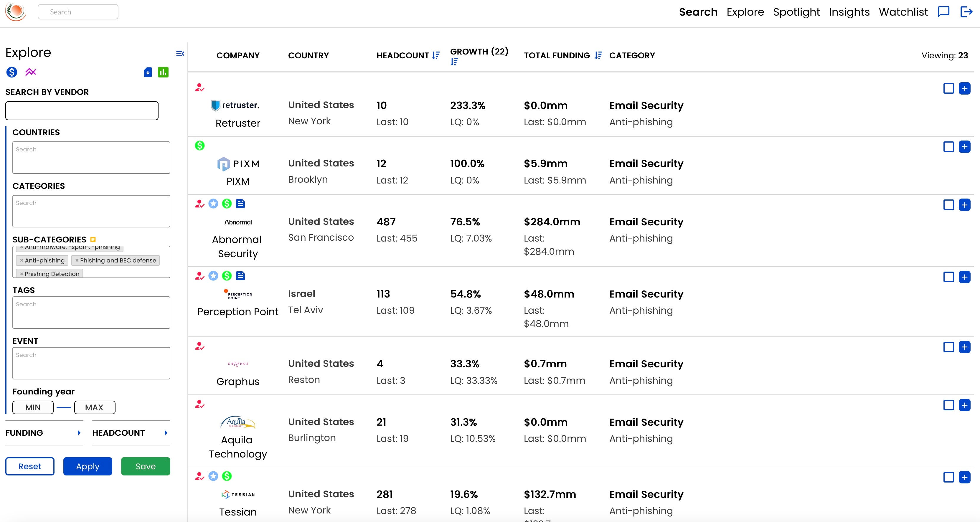Screen dimensions: 980x522
Task: Click the yellow note icon beside SUB-CATEGORIES
Action: pos(93,239)
